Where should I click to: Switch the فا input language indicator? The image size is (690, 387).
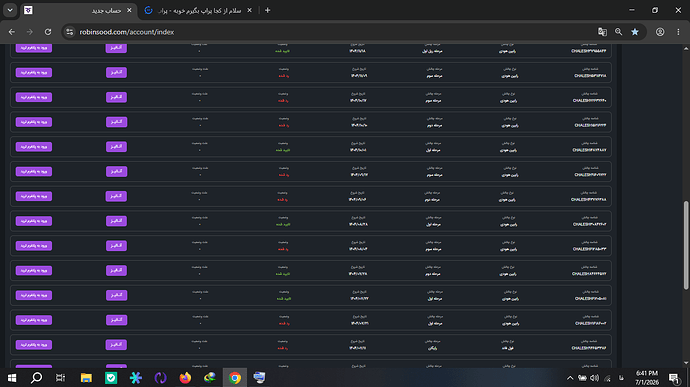coord(621,378)
